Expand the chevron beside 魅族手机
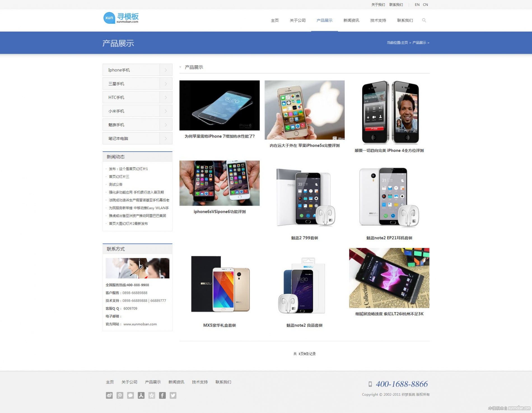This screenshot has width=532, height=413. pos(166,125)
